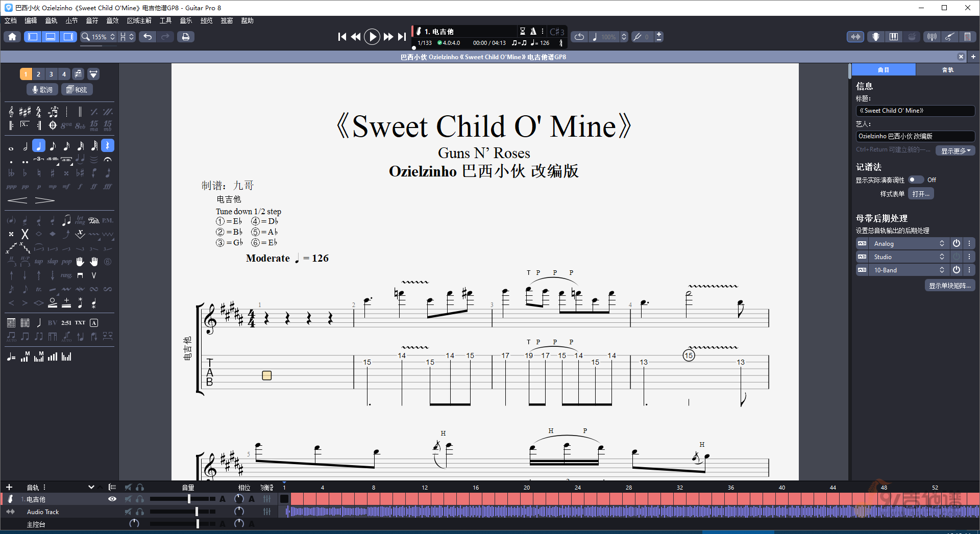Undo the last action

click(148, 37)
